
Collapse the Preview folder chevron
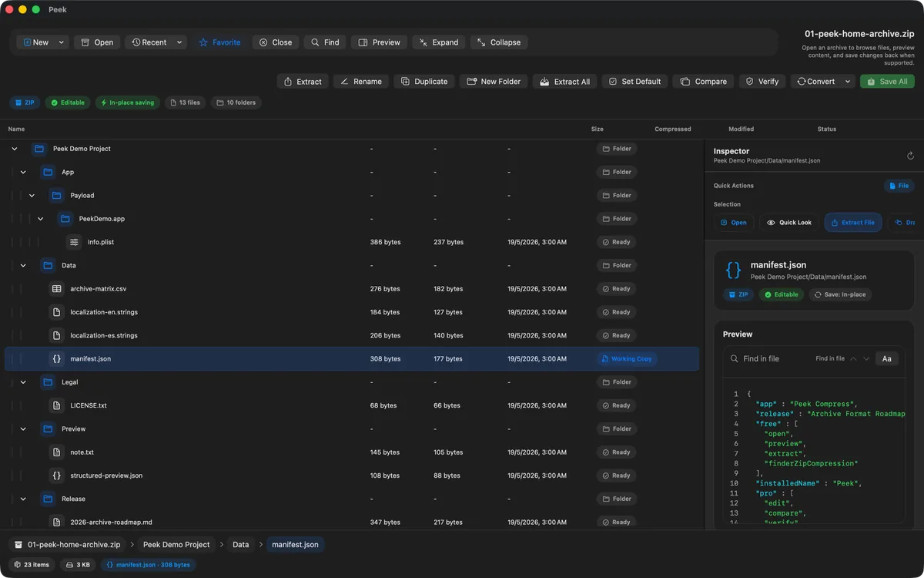coord(23,428)
